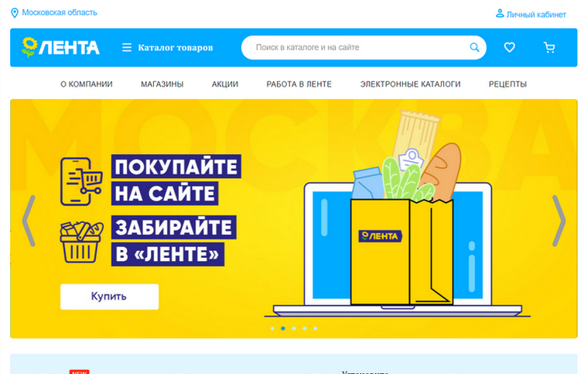Click the grocery basket banner icon
588x374 pixels.
[82, 242]
